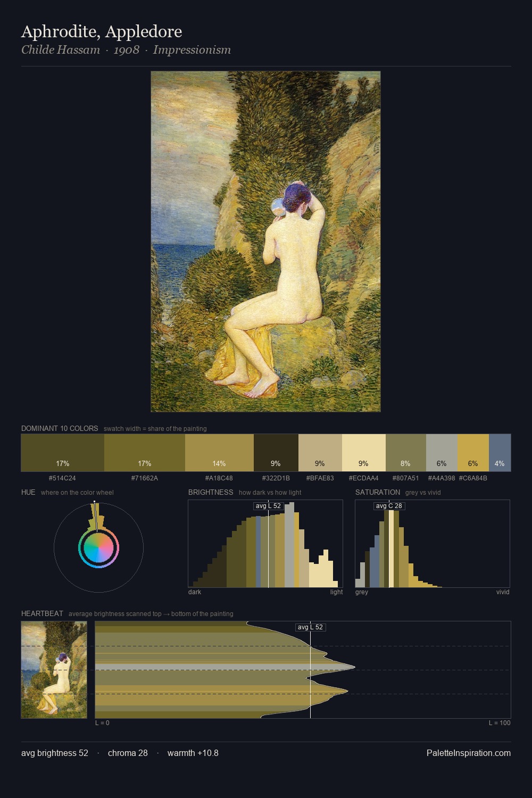Click the "grey" axis label
This screenshot has width=532, height=798.
point(362,592)
